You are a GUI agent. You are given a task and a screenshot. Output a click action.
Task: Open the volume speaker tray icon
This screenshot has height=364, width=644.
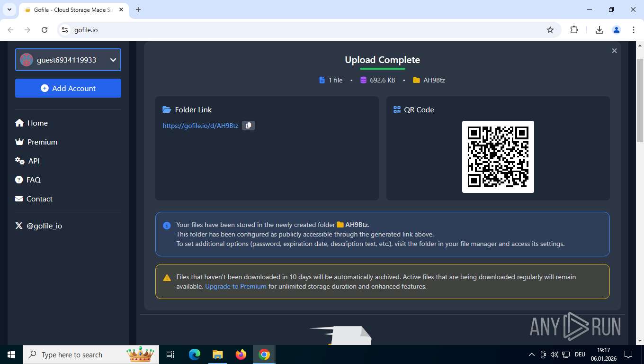555,355
